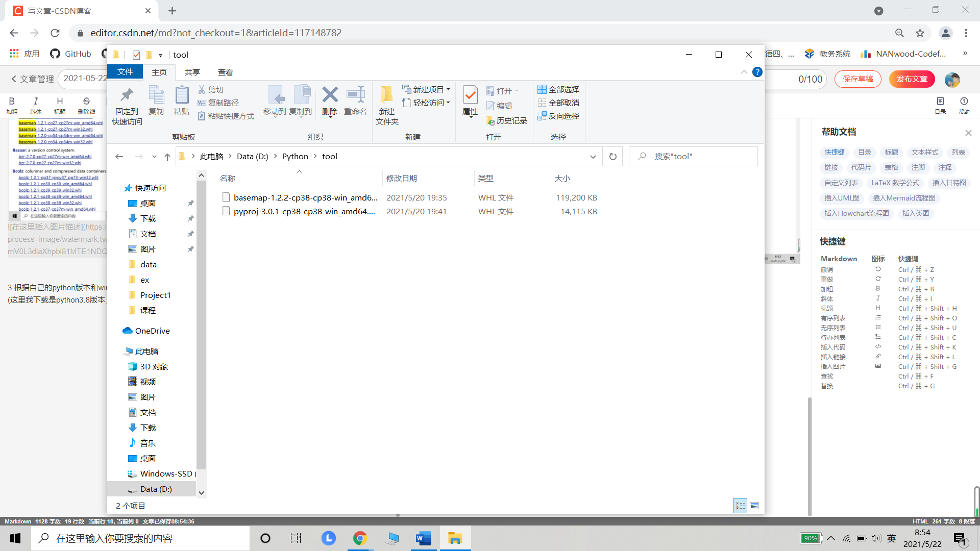Switch to large icons view button
Image resolution: width=980 pixels, height=551 pixels.
[x=754, y=506]
